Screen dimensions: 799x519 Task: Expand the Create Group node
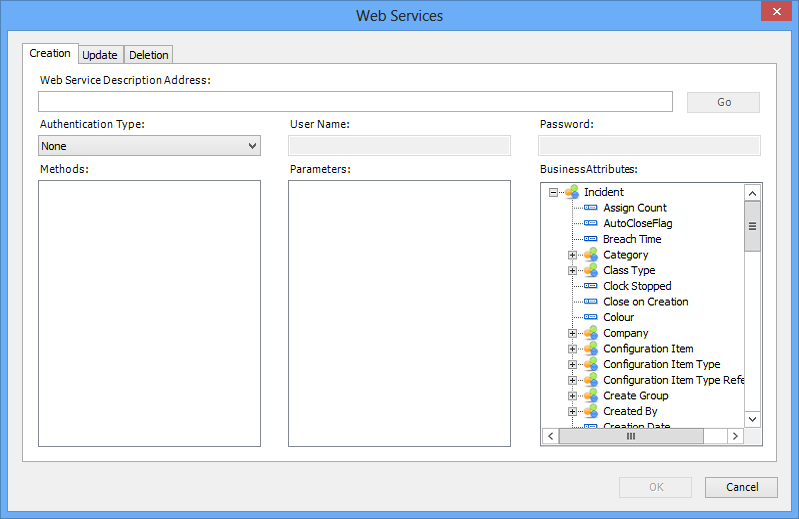click(x=573, y=396)
